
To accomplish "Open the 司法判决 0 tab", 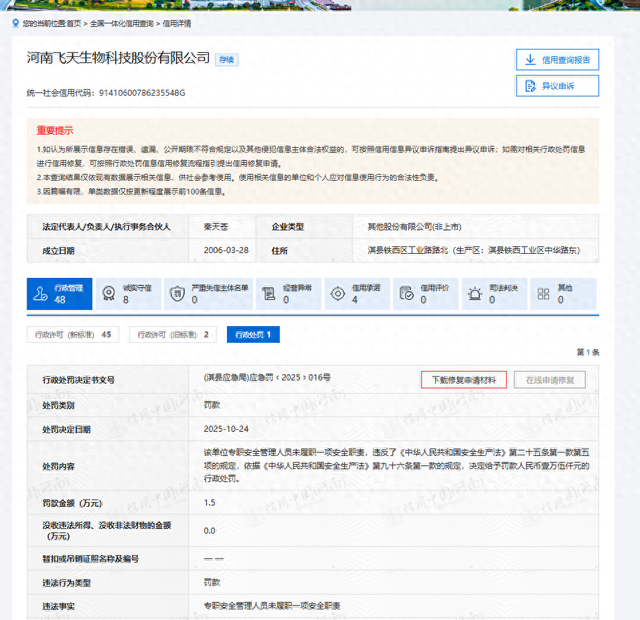I will [x=494, y=294].
